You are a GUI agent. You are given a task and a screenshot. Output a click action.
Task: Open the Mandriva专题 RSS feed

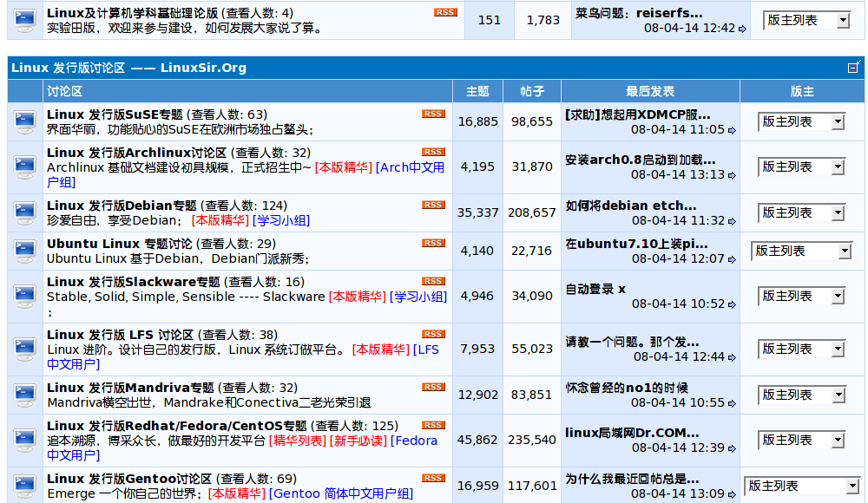(x=433, y=388)
